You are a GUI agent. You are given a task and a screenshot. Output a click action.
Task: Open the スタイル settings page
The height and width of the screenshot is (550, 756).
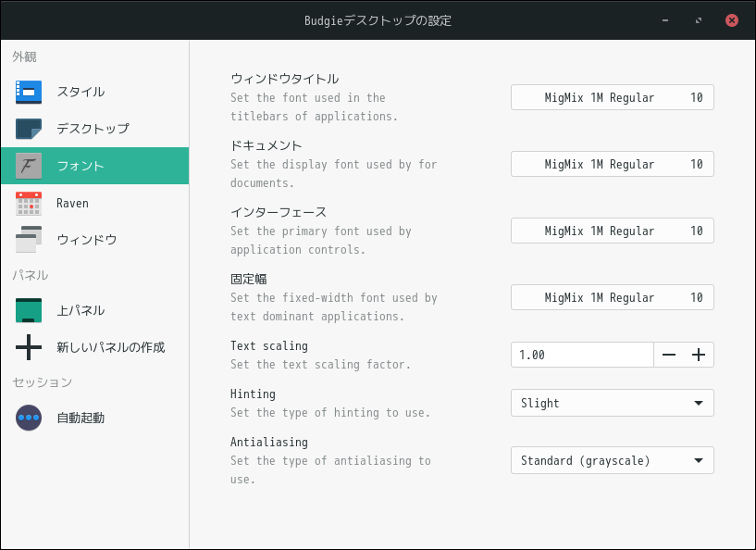[95, 92]
